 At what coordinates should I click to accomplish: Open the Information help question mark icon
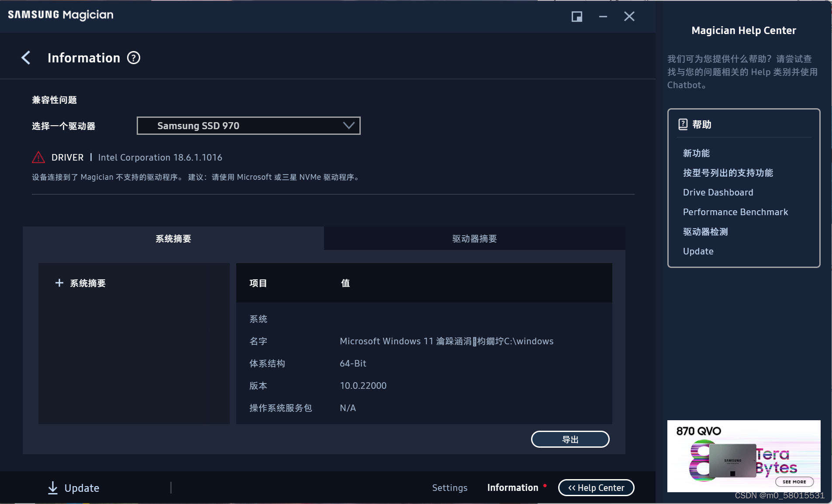(134, 58)
